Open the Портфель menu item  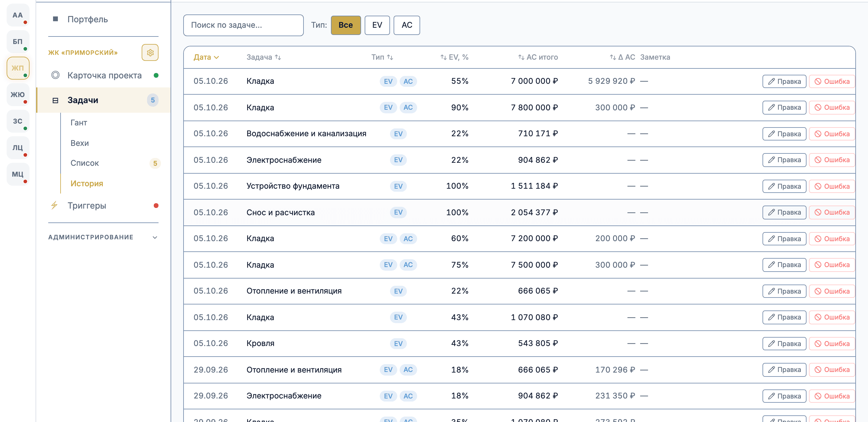pos(103,19)
